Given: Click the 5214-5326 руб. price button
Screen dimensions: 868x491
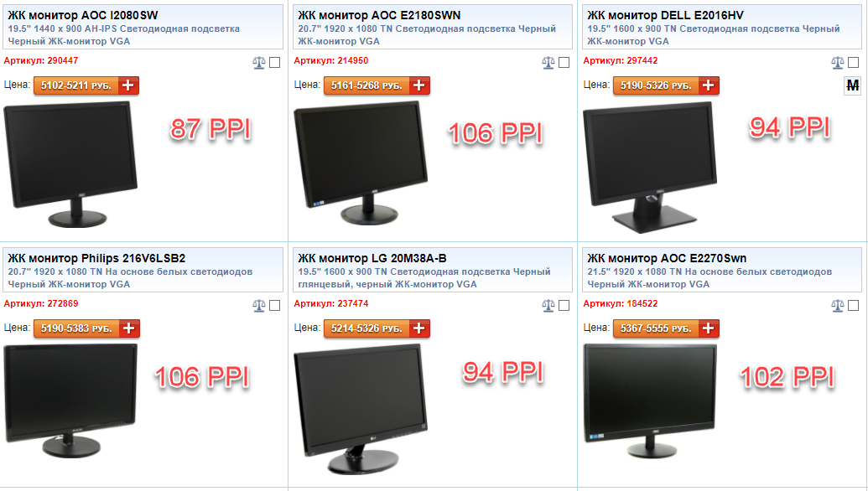Looking at the screenshot, I should click(x=366, y=328).
